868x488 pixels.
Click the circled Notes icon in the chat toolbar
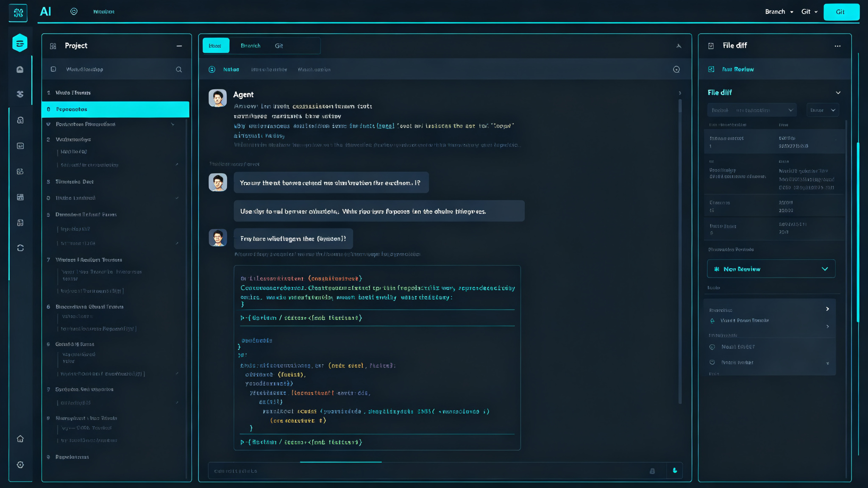[212, 69]
